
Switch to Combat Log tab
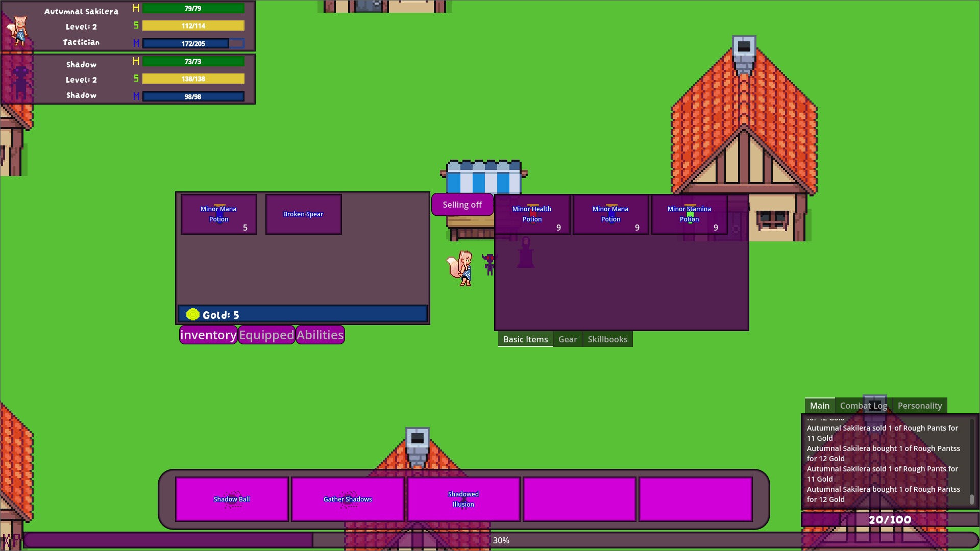pos(864,406)
